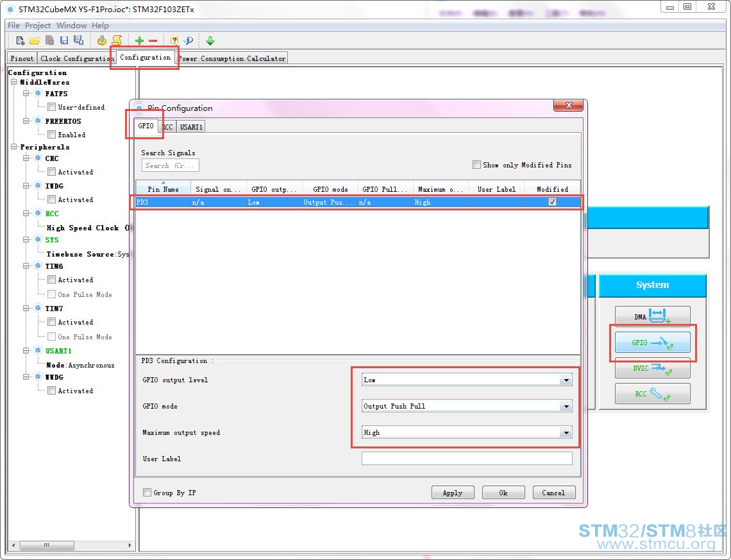The height and width of the screenshot is (560, 731).
Task: Open the RCC system configuration button
Action: pyautogui.click(x=652, y=393)
